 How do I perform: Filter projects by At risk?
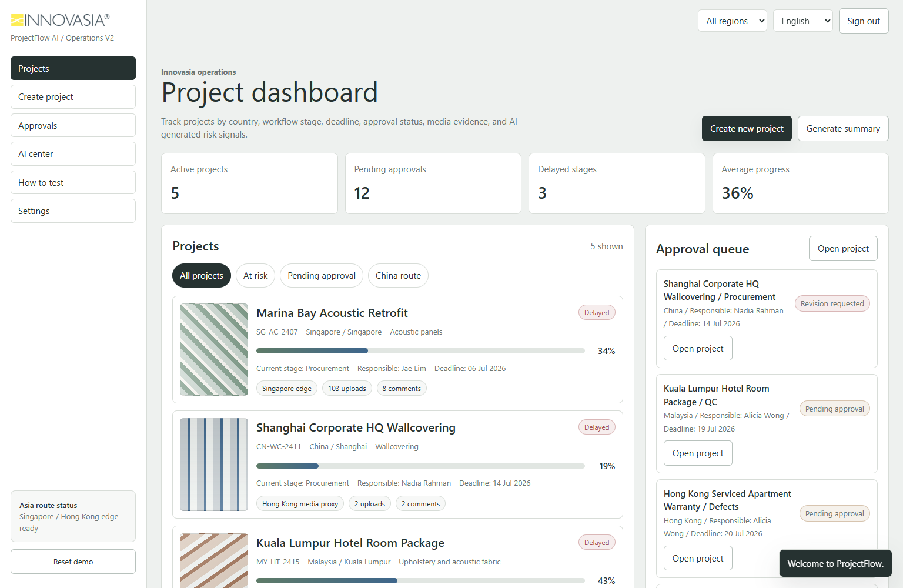[255, 275]
